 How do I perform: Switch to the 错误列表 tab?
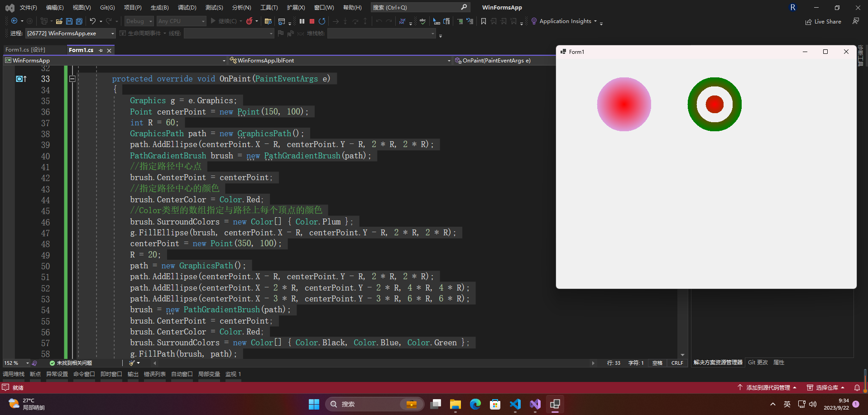(155, 374)
